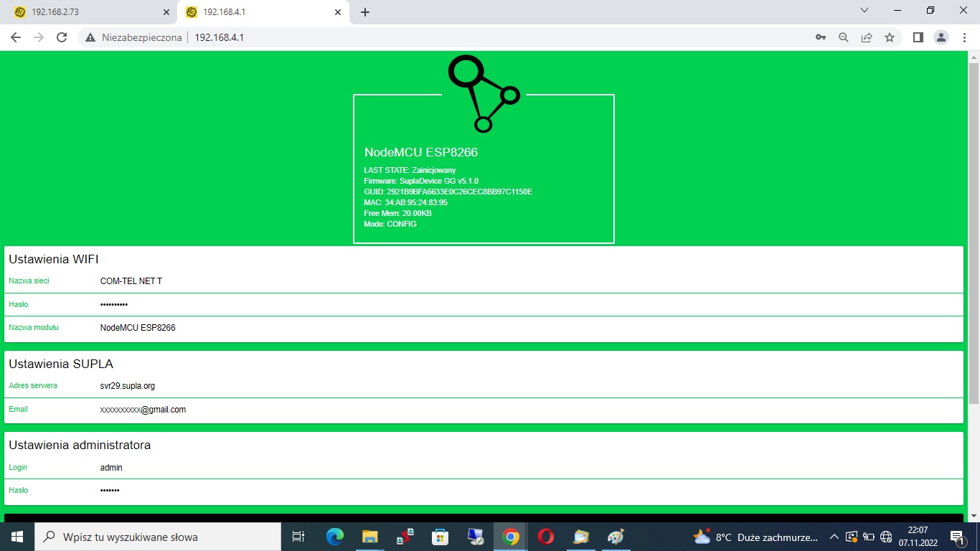Edit the Nazwa sieci WiFi field
The width and height of the screenshot is (980, 551).
pyautogui.click(x=529, y=281)
